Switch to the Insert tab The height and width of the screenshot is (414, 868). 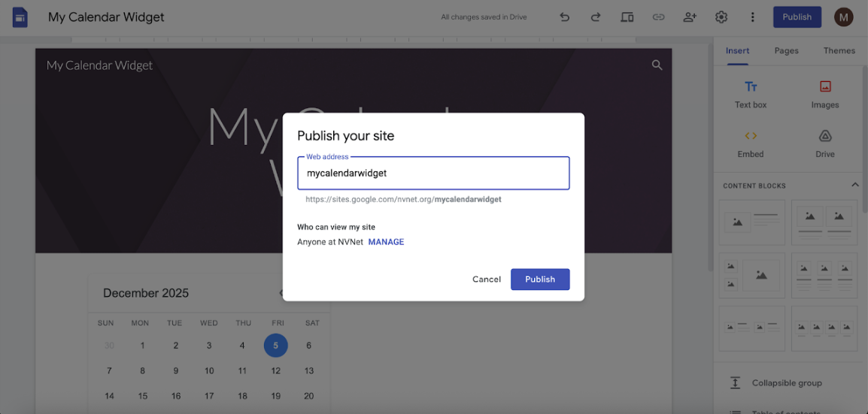coord(737,50)
